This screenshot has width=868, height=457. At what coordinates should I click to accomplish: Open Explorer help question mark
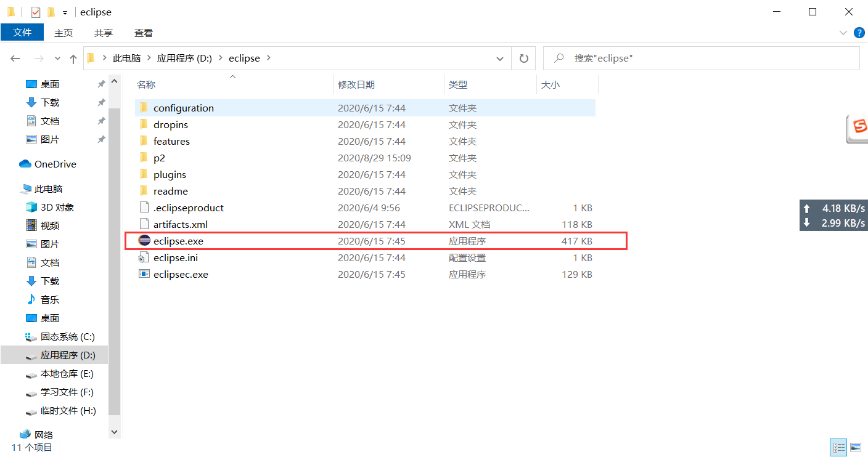click(x=859, y=33)
